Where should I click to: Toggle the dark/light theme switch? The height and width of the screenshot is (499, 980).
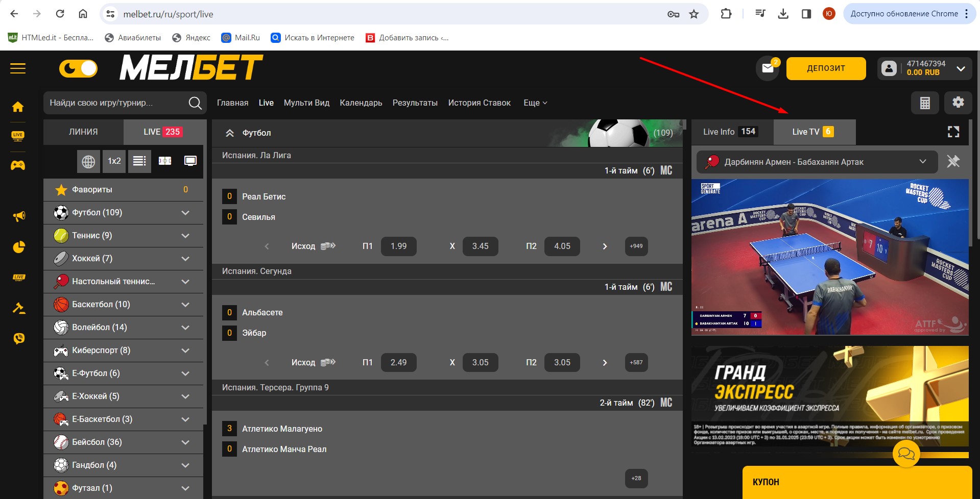point(78,68)
